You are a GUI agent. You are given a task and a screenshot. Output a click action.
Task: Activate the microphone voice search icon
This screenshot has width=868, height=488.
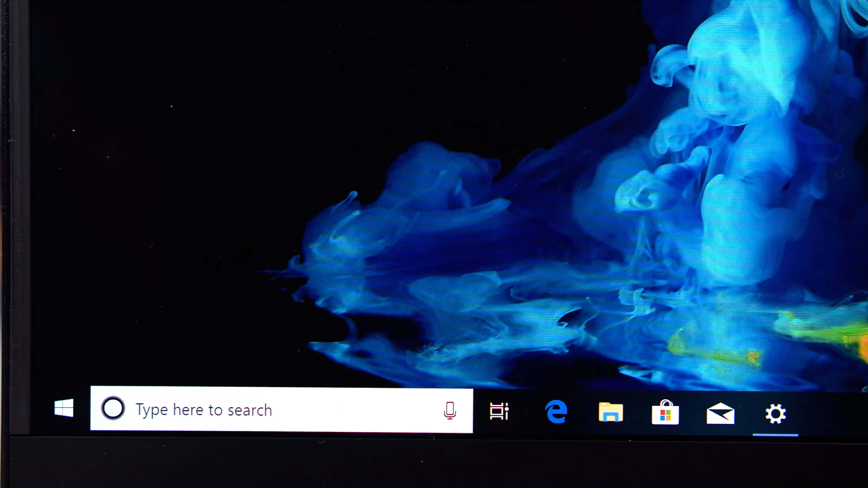(450, 410)
